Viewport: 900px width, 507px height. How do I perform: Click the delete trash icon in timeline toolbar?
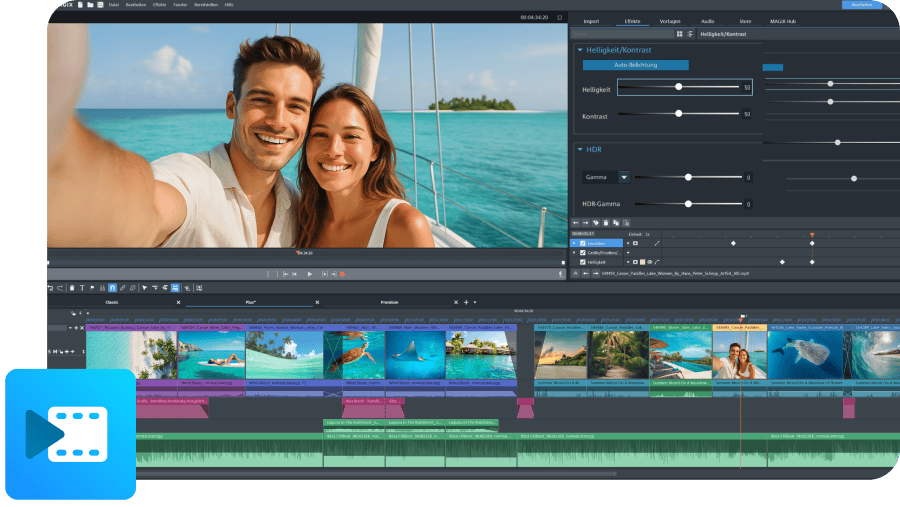(x=71, y=288)
